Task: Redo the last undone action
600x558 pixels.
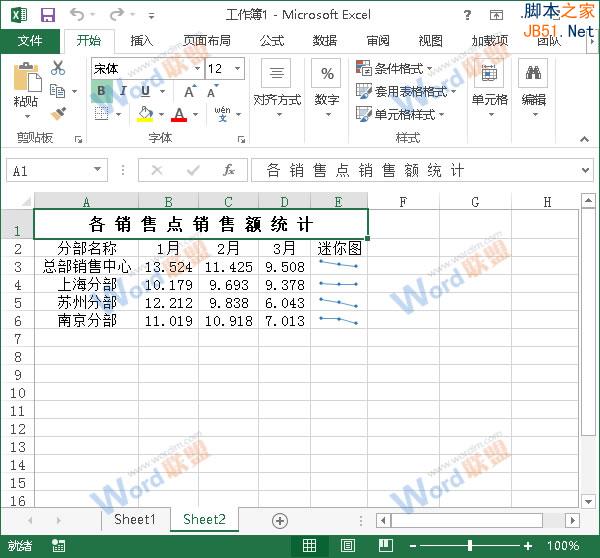Action: [x=117, y=15]
